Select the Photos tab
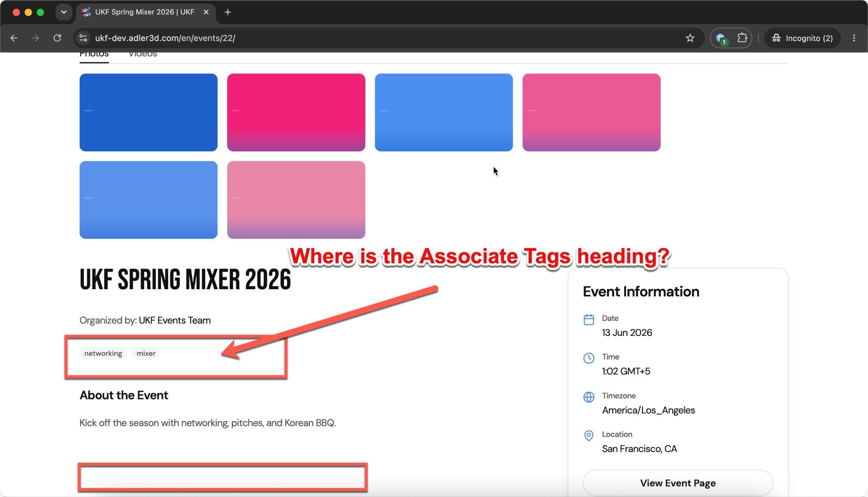 click(x=94, y=54)
